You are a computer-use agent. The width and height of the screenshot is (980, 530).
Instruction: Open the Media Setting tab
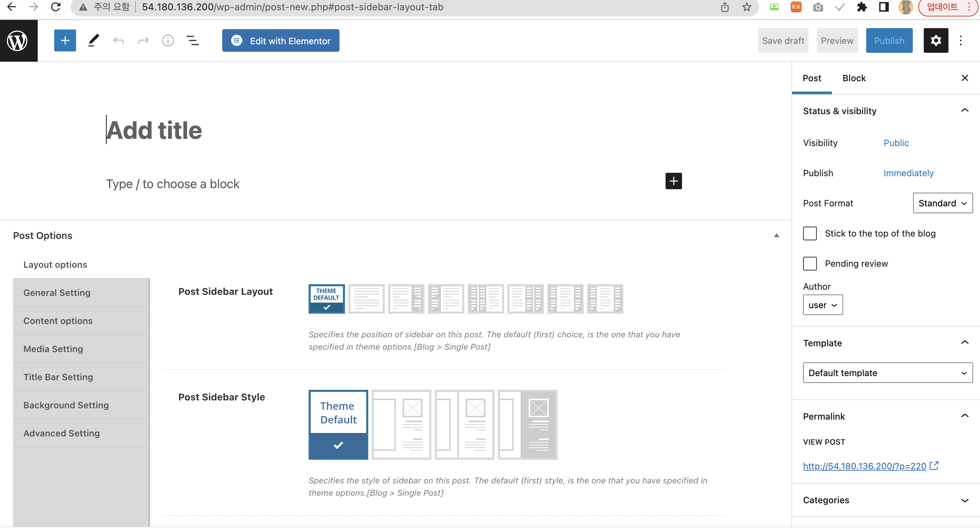53,349
